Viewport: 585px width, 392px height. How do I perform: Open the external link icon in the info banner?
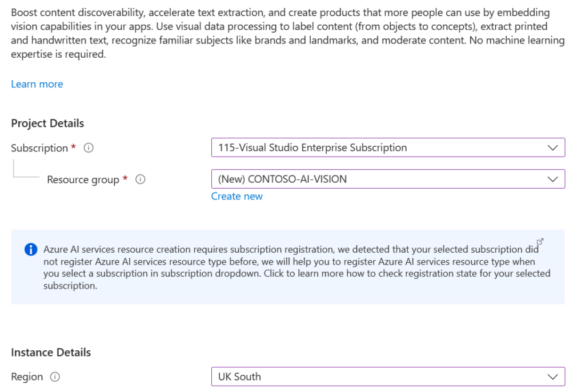540,242
